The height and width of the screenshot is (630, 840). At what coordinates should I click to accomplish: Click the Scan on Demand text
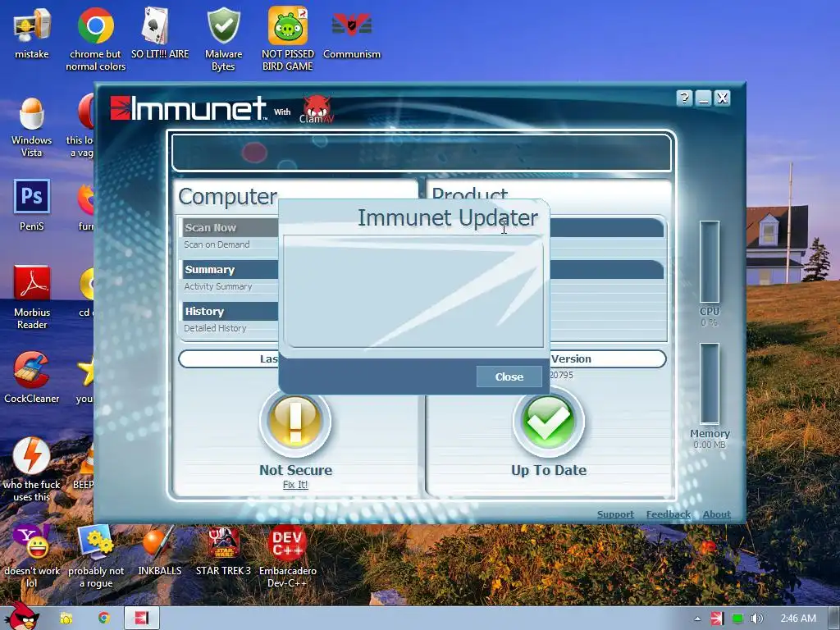pyautogui.click(x=217, y=244)
